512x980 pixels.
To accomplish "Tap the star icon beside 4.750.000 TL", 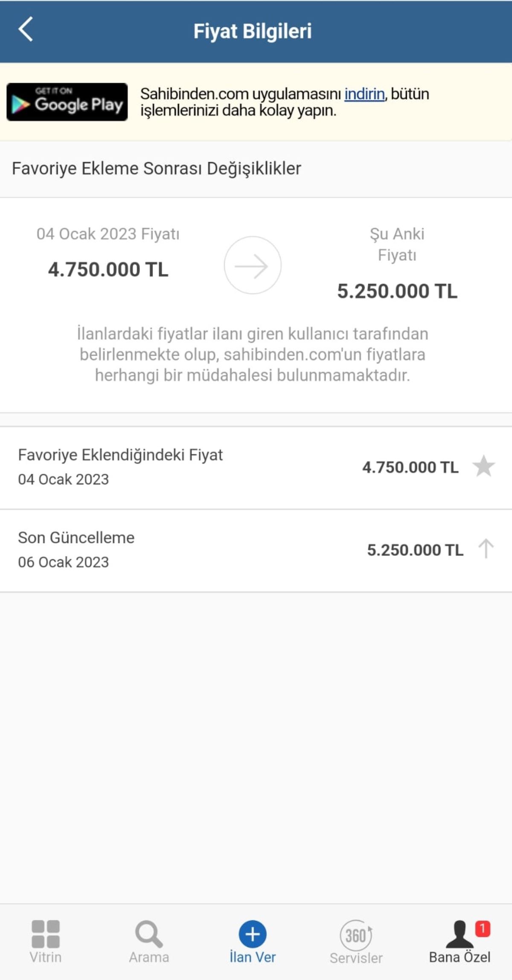I will point(484,466).
